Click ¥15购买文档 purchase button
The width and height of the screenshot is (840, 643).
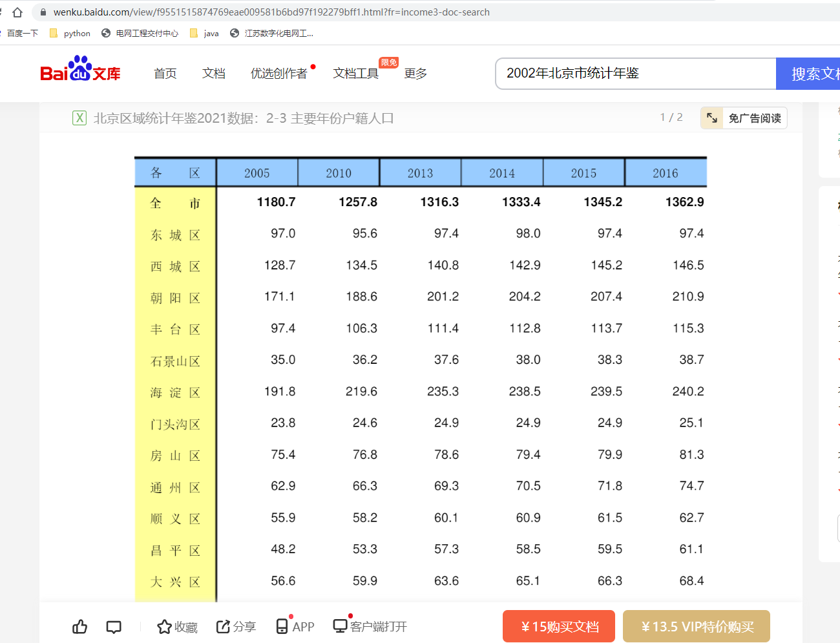(559, 626)
